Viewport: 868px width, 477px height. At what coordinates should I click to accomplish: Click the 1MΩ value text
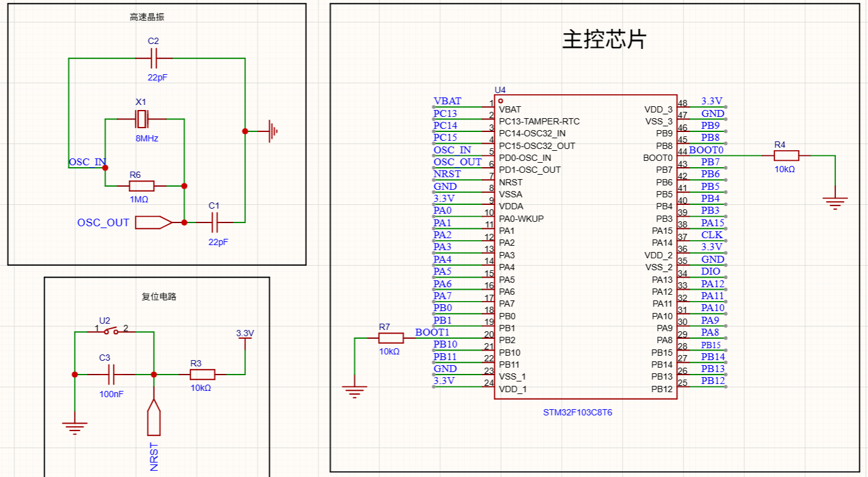[138, 199]
